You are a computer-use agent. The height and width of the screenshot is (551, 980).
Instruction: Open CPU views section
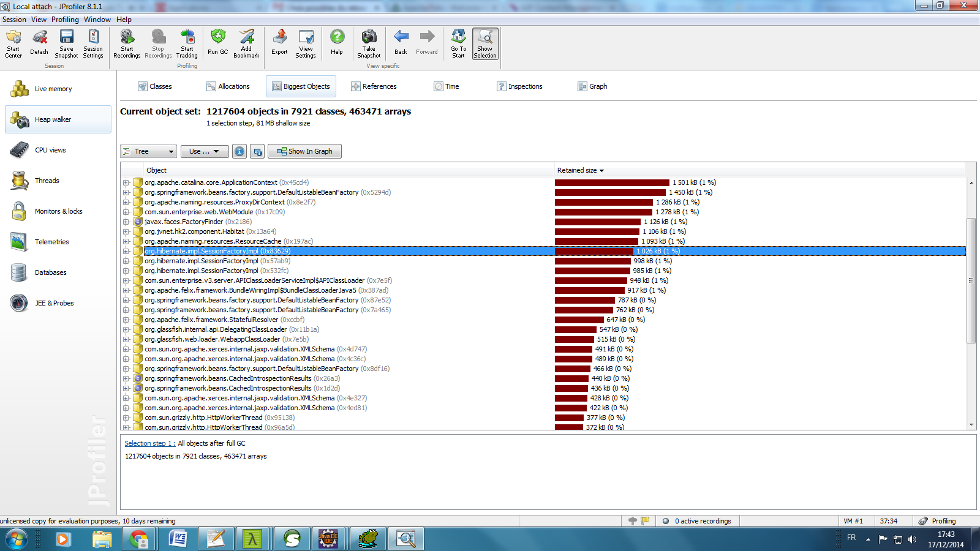58,150
